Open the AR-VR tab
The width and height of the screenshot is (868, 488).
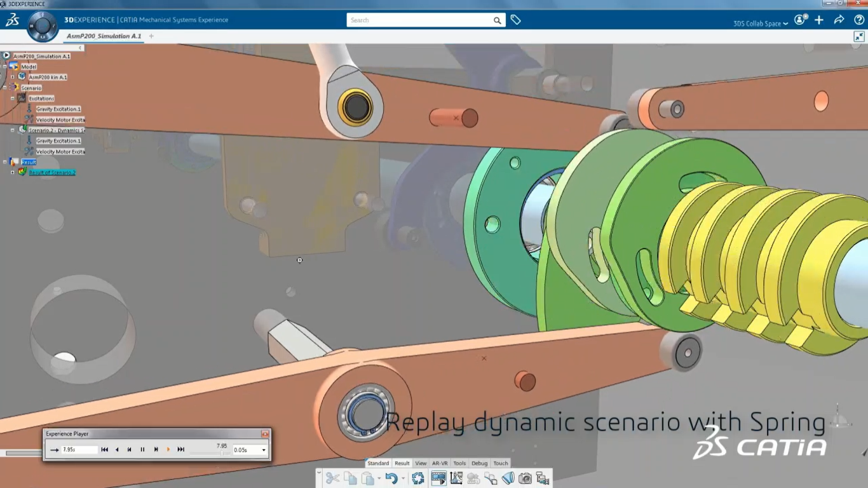[x=440, y=463]
